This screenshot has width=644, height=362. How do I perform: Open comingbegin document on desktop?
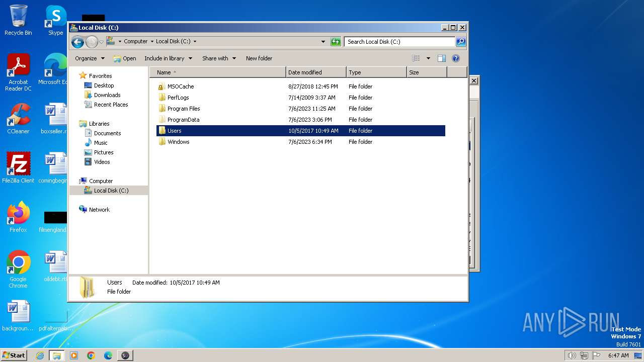click(x=53, y=168)
